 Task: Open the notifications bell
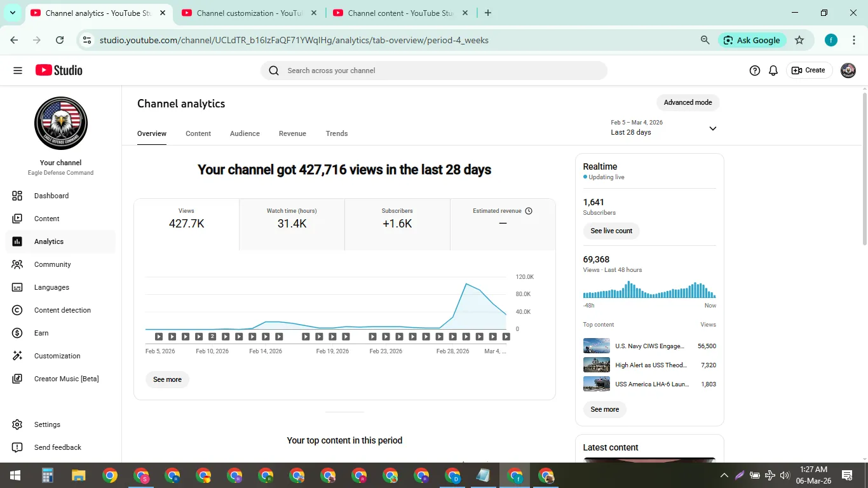pos(773,71)
